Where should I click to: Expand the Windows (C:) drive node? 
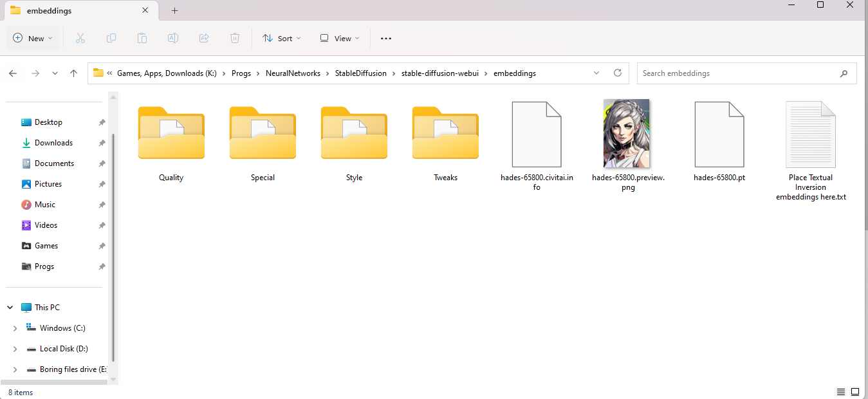15,328
